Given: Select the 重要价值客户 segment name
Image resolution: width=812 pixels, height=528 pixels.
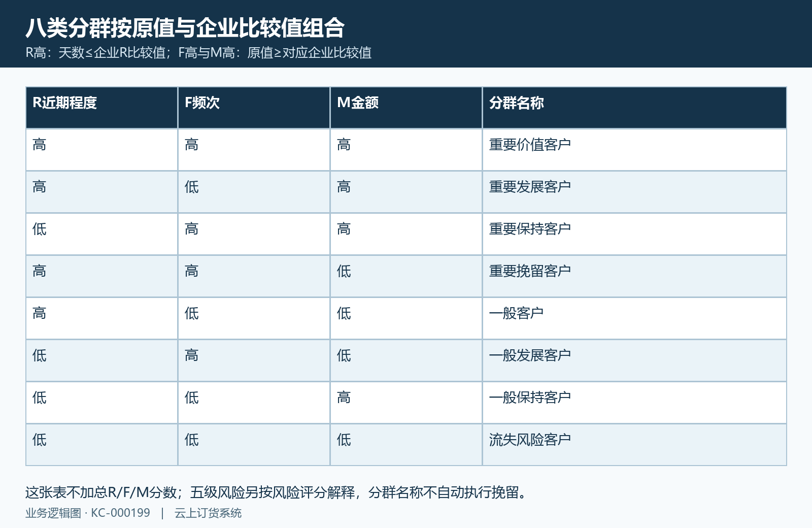Looking at the screenshot, I should (x=530, y=145).
